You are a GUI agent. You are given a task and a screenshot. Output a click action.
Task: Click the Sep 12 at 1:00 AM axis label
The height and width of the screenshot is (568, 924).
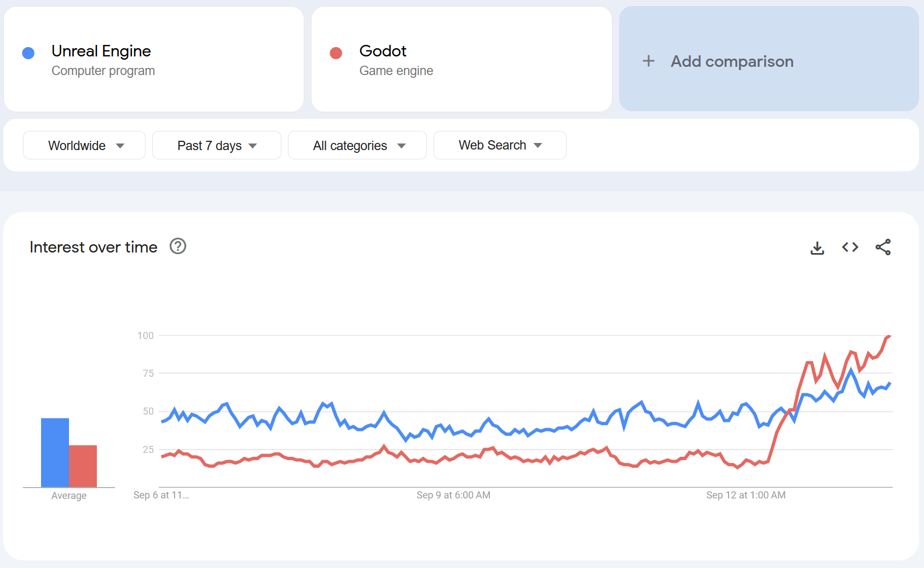(746, 495)
